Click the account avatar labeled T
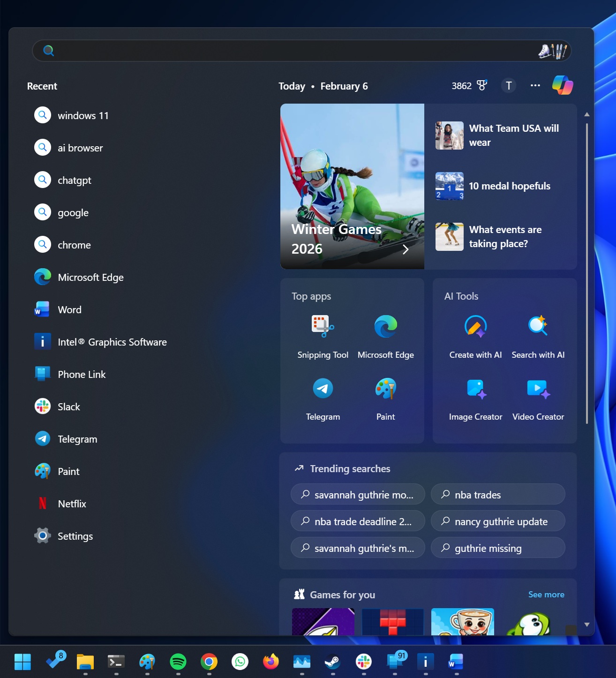616x678 pixels. (x=508, y=85)
